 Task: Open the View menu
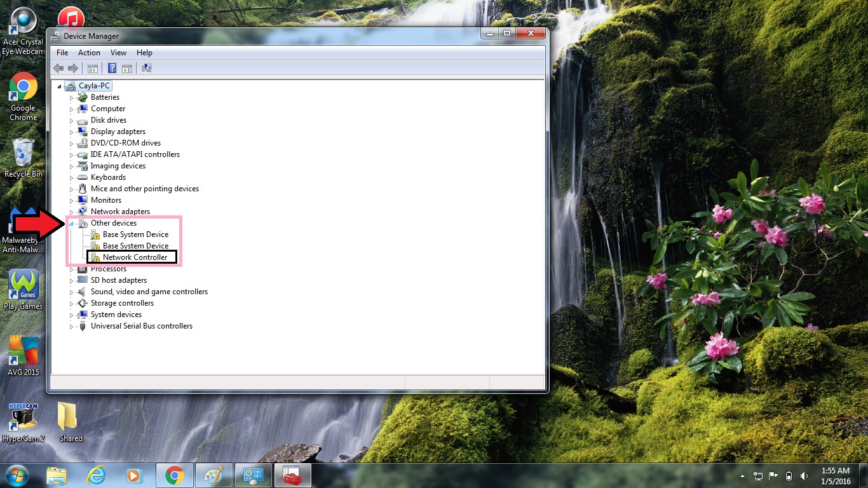[x=118, y=53]
